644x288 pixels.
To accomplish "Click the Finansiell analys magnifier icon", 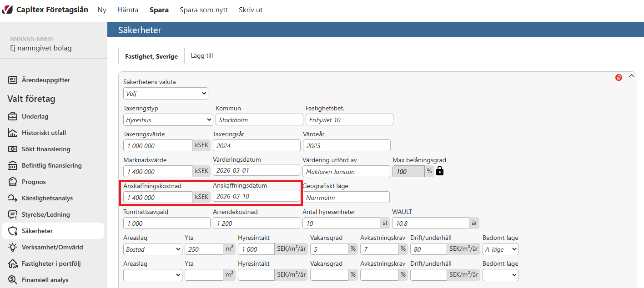I will [13, 280].
